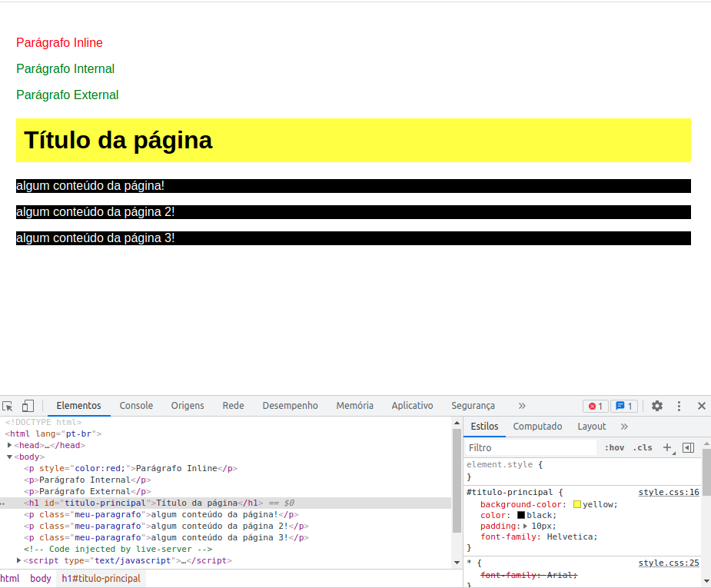The height and width of the screenshot is (588, 711).
Task: Select the Layout pane tab
Action: [591, 427]
